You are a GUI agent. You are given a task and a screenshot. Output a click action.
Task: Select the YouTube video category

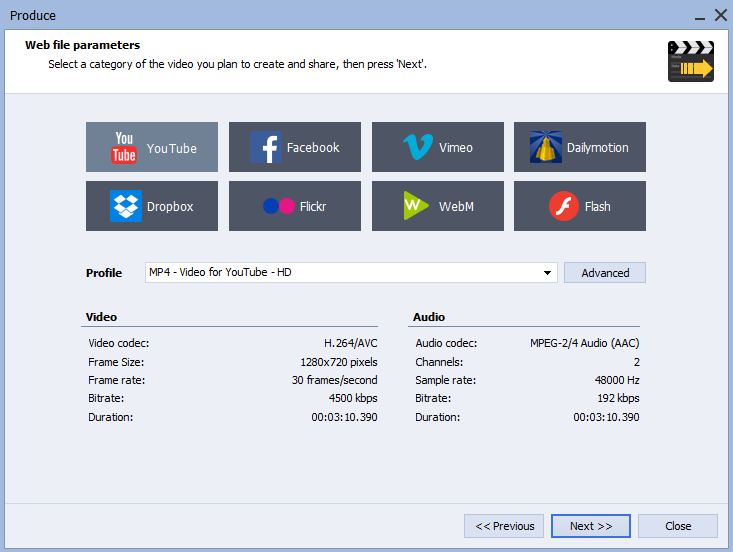pyautogui.click(x=152, y=148)
